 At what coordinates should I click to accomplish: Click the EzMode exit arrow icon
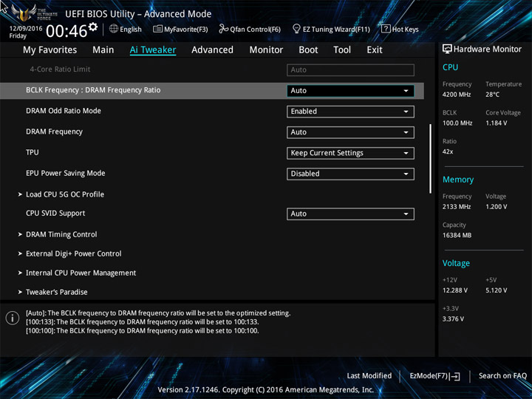tap(455, 376)
